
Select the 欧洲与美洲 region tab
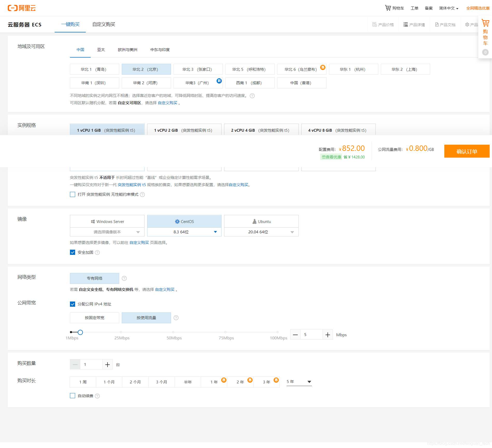pyautogui.click(x=127, y=50)
